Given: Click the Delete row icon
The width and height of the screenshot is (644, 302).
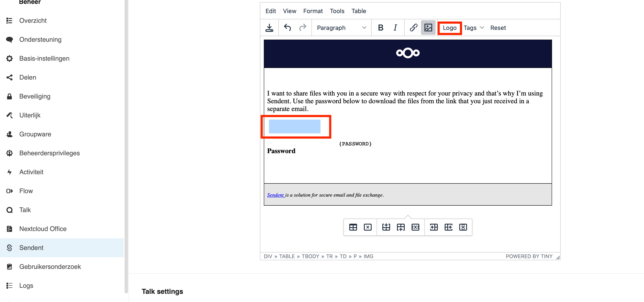Looking at the screenshot, I should point(415,227).
